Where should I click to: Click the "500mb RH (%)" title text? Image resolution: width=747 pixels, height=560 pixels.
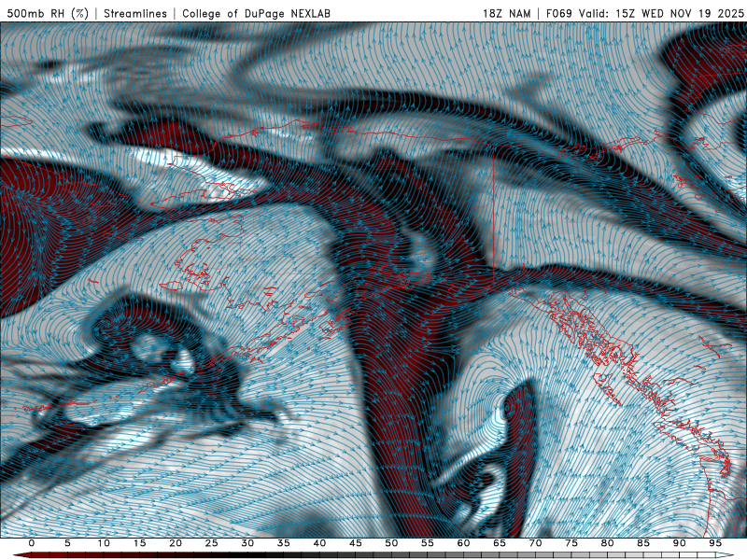point(48,13)
